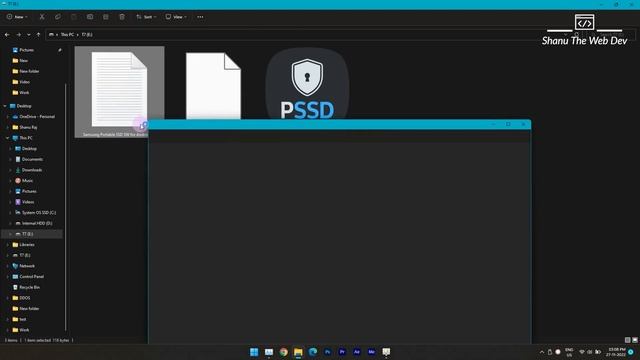
Task: Open the See more ellipsis toolbar menu
Action: (x=200, y=17)
